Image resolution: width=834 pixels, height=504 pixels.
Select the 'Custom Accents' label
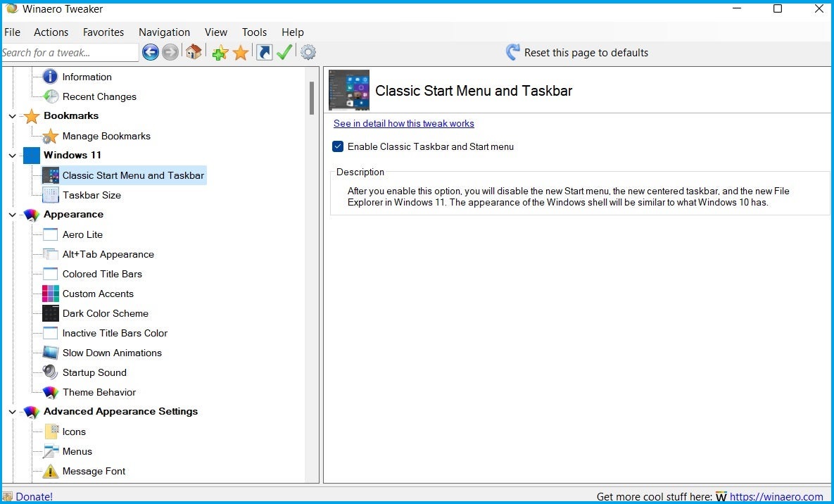click(98, 294)
